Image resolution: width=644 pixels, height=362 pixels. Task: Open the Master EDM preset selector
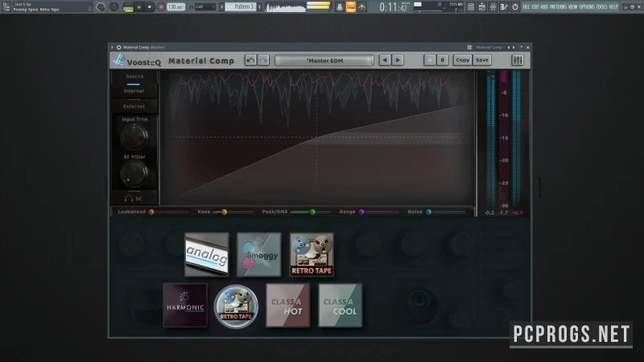click(324, 60)
